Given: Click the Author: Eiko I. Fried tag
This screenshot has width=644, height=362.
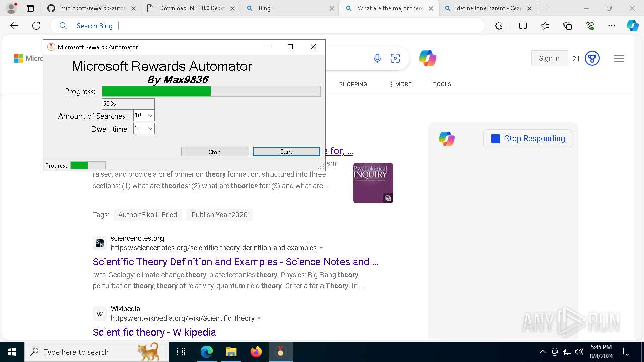Looking at the screenshot, I should pyautogui.click(x=147, y=215).
